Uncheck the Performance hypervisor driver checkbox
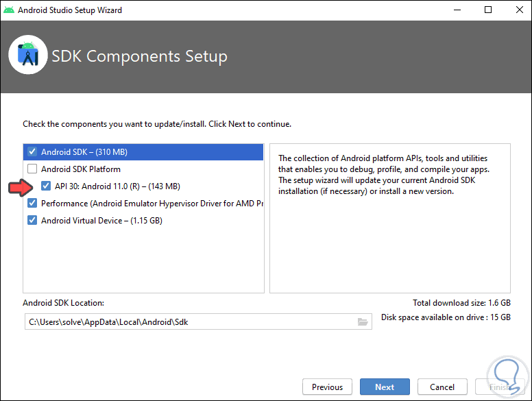The image size is (532, 401). pos(32,204)
